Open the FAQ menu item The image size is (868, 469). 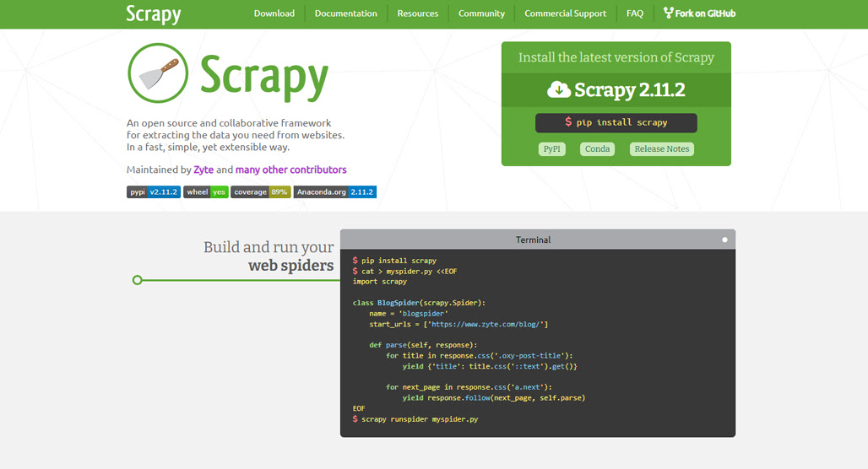[635, 13]
